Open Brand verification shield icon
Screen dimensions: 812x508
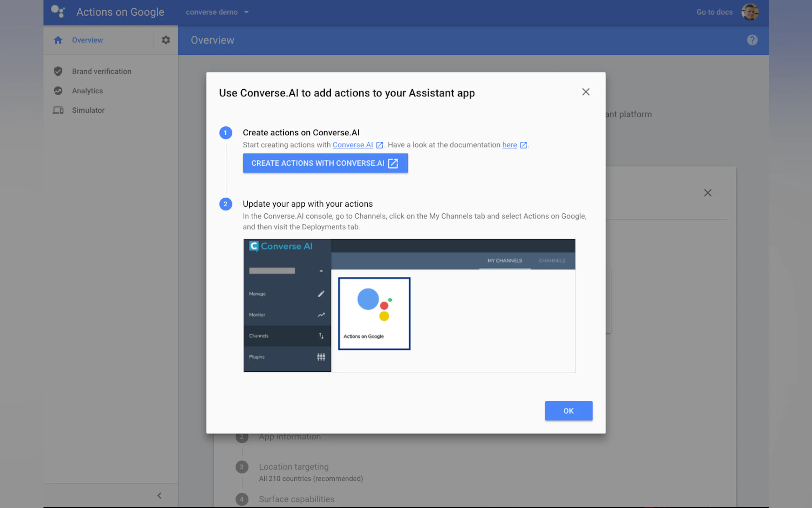58,71
